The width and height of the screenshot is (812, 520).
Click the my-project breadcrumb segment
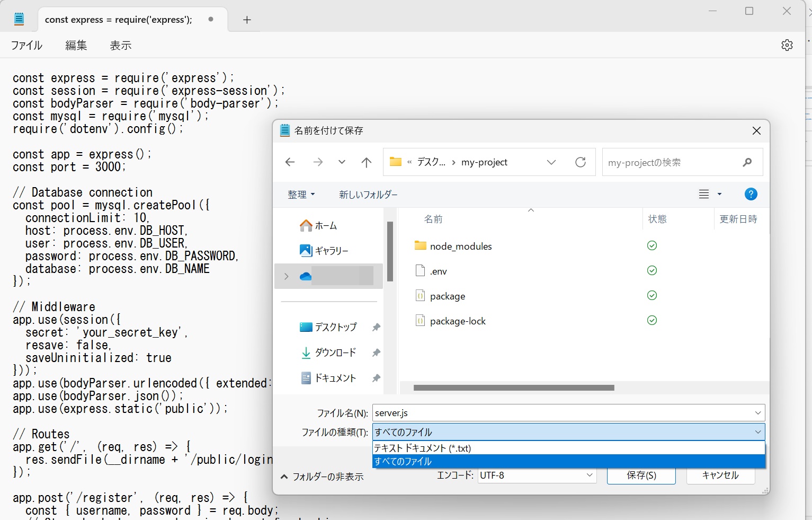484,162
